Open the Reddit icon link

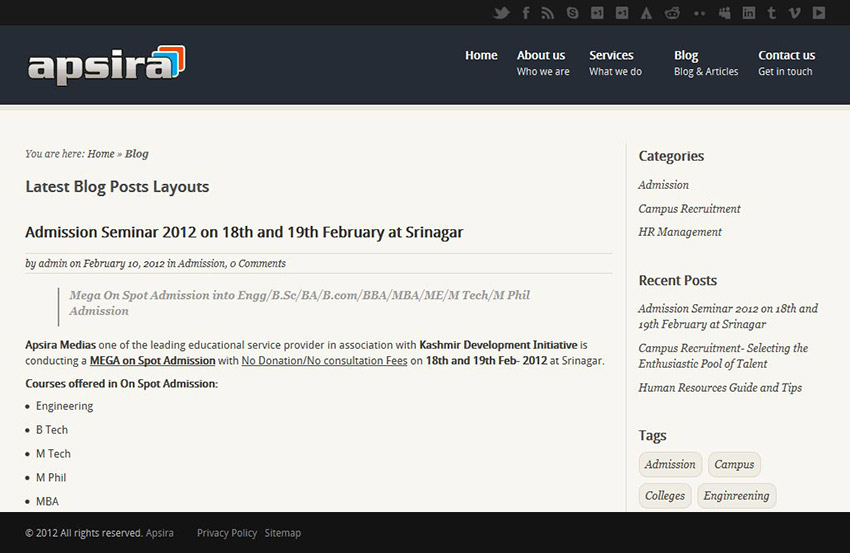pos(672,12)
